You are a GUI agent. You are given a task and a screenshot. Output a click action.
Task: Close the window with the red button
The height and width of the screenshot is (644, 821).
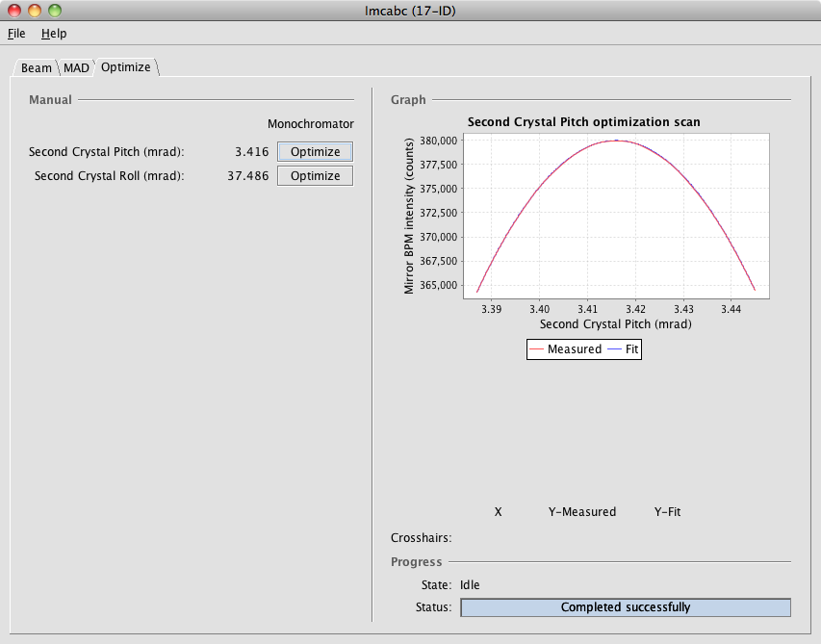click(x=14, y=11)
